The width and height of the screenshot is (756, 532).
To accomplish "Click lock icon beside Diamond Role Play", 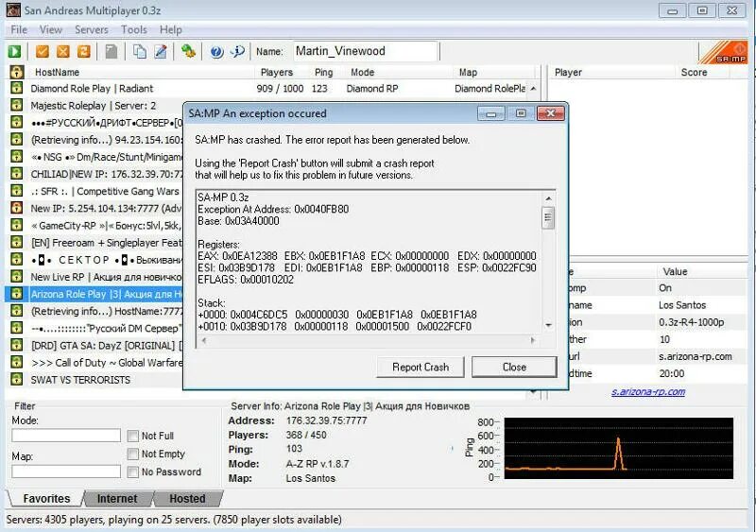I will pos(16,88).
